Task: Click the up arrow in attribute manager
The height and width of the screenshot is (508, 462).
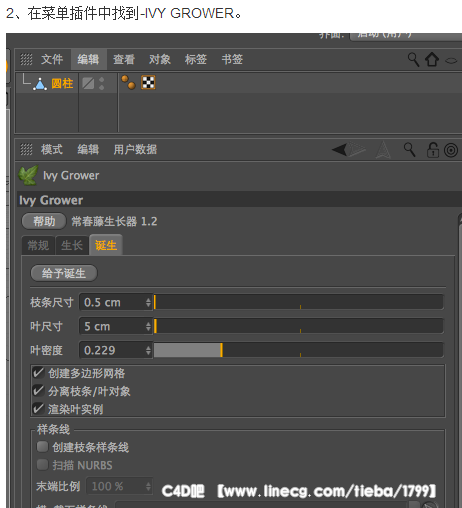Action: point(383,149)
